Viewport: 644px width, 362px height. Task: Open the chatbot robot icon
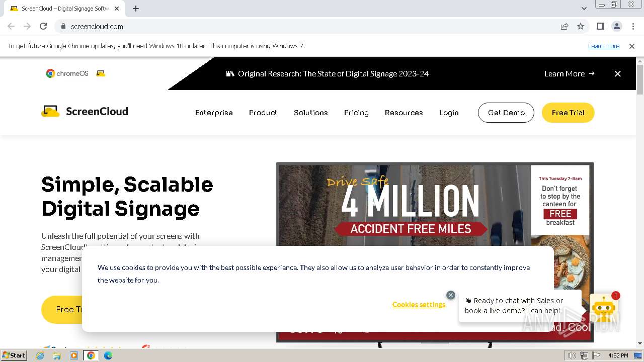tap(603, 308)
